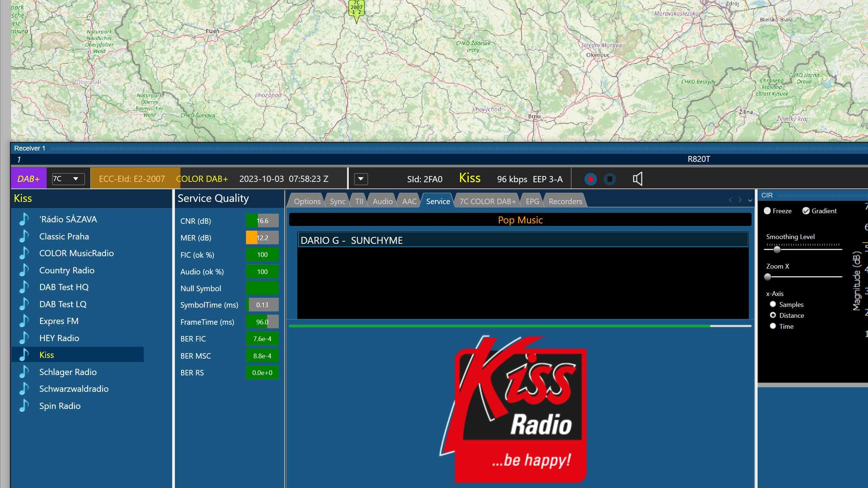The image size is (868, 488).
Task: Click the Kiss Radio logo slideshow image
Action: tap(513, 409)
